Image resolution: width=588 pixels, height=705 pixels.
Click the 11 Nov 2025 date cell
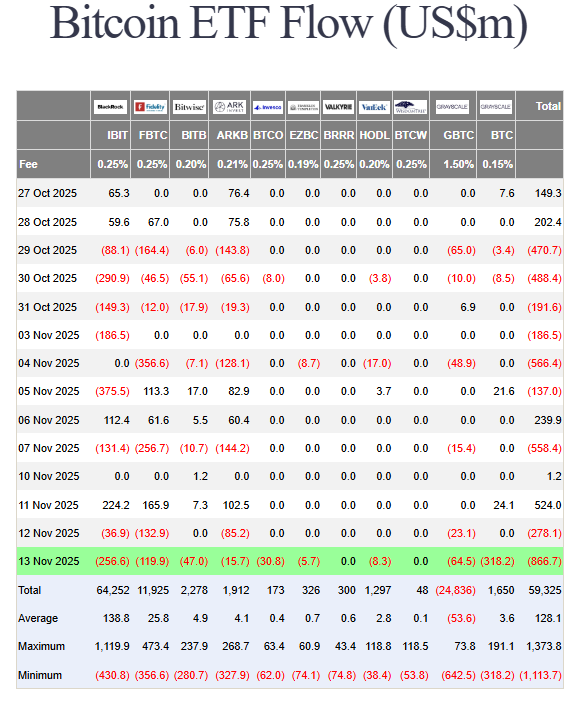[48, 505]
